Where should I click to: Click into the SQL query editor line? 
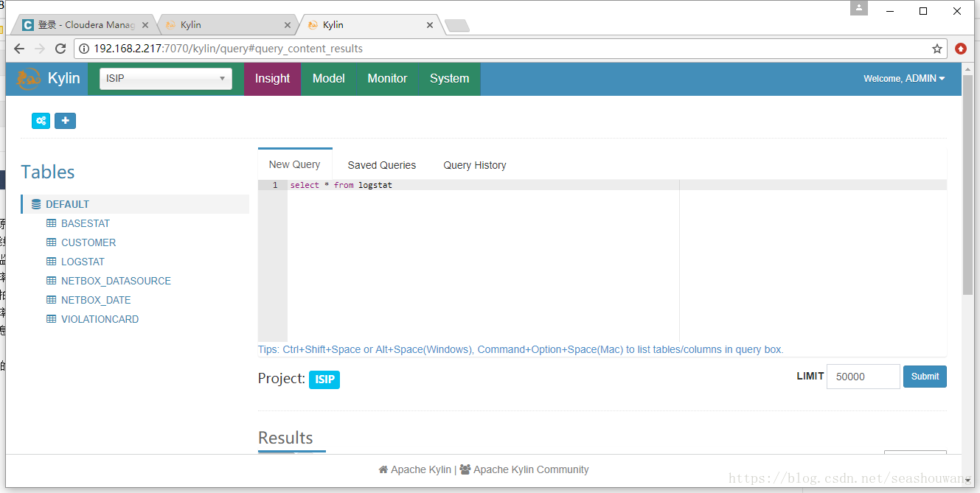[x=617, y=185]
